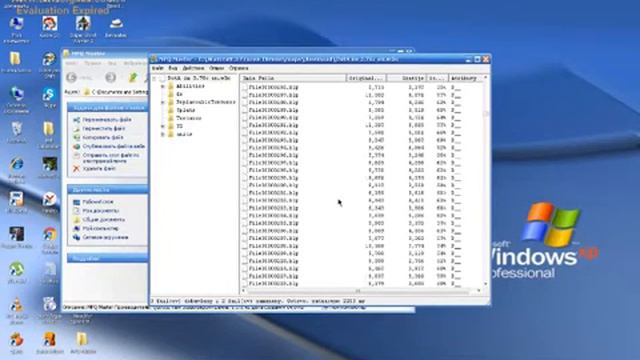
Task: Open the Справка menu in MPQ Master
Action: tap(239, 68)
